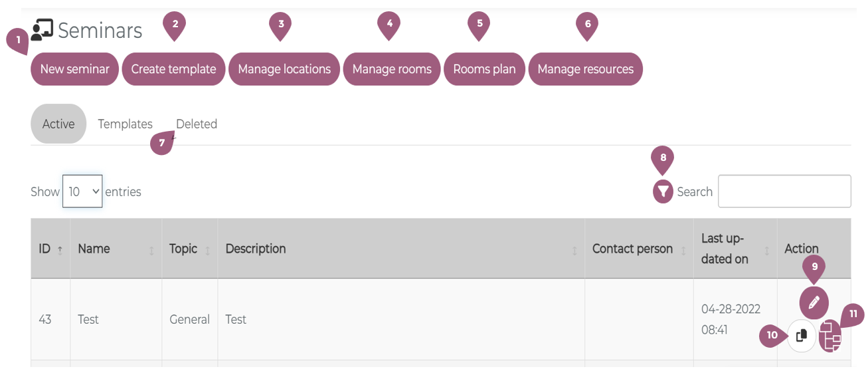
Task: Focus the Search input field
Action: pyautogui.click(x=784, y=191)
